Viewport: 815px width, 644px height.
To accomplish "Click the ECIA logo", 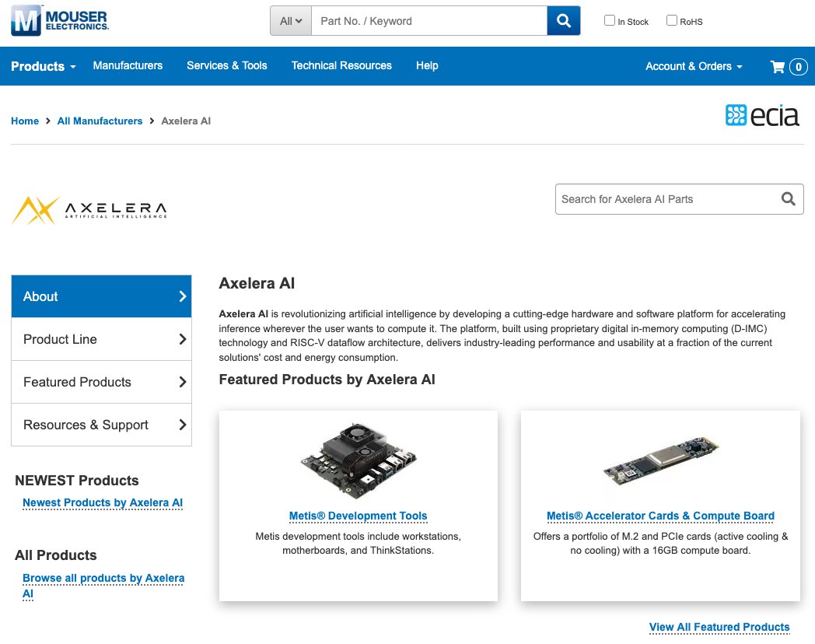I will click(x=762, y=115).
